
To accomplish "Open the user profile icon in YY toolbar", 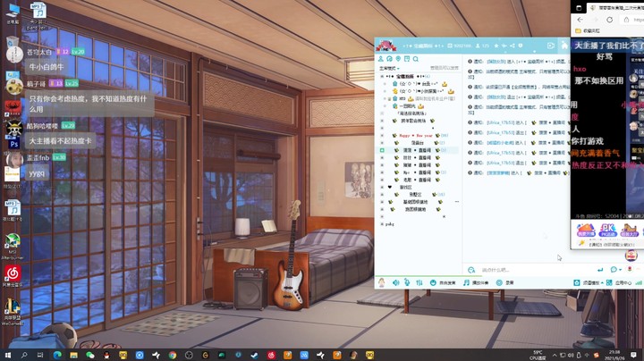I will coord(381,59).
